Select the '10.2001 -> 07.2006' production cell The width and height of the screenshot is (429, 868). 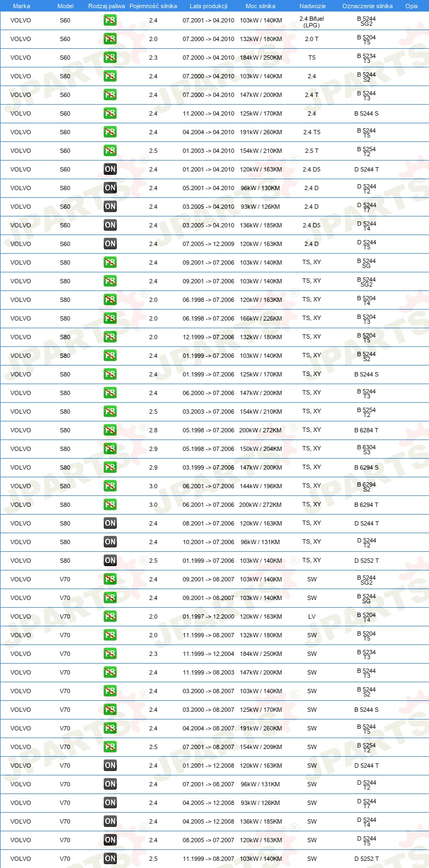tap(208, 542)
